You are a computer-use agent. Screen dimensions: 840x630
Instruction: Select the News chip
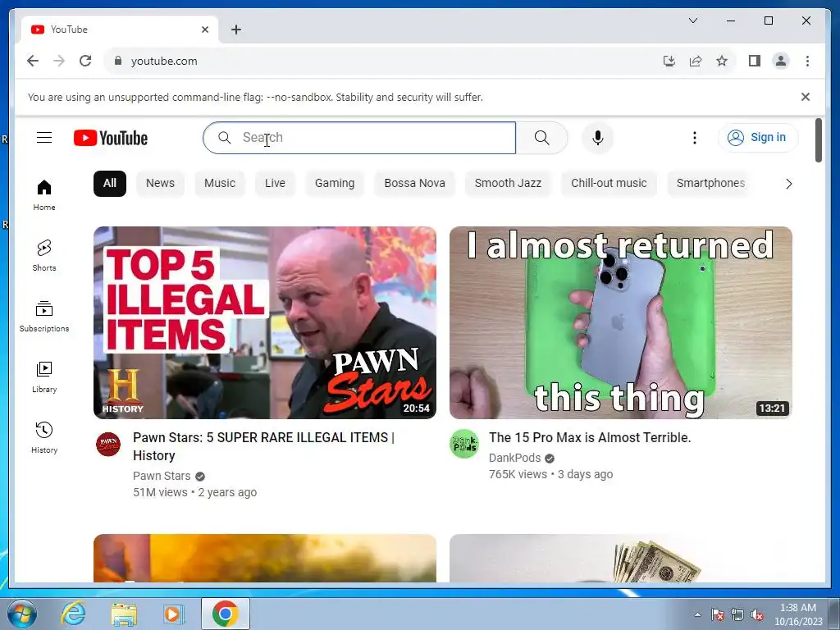coord(160,183)
